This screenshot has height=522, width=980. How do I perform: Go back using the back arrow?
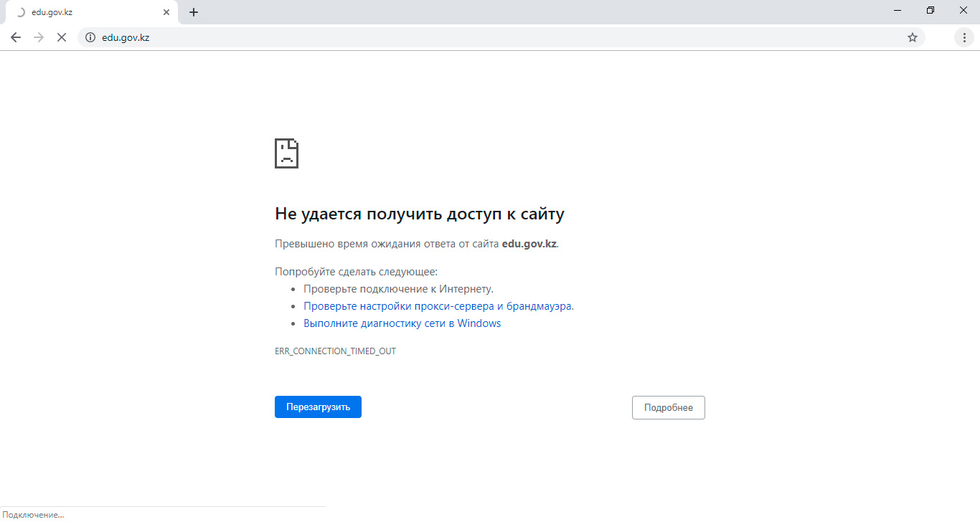(x=16, y=37)
